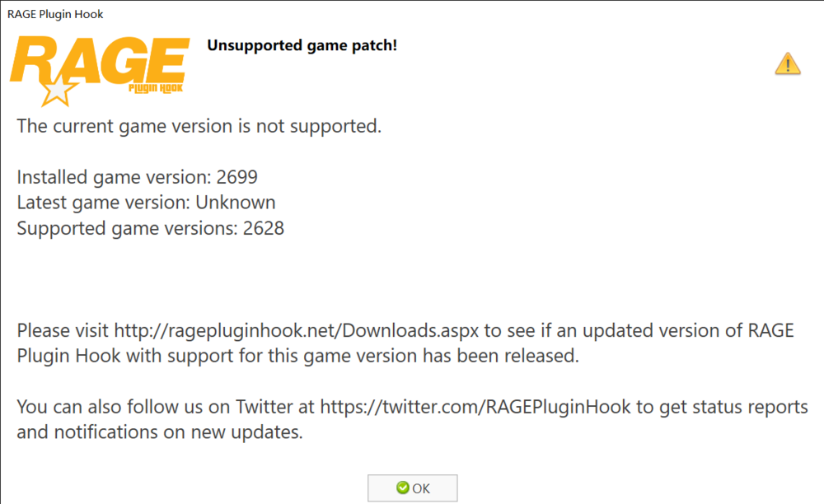
Task: Click the RAGE Plugin Hook logo
Action: pyautogui.click(x=97, y=68)
